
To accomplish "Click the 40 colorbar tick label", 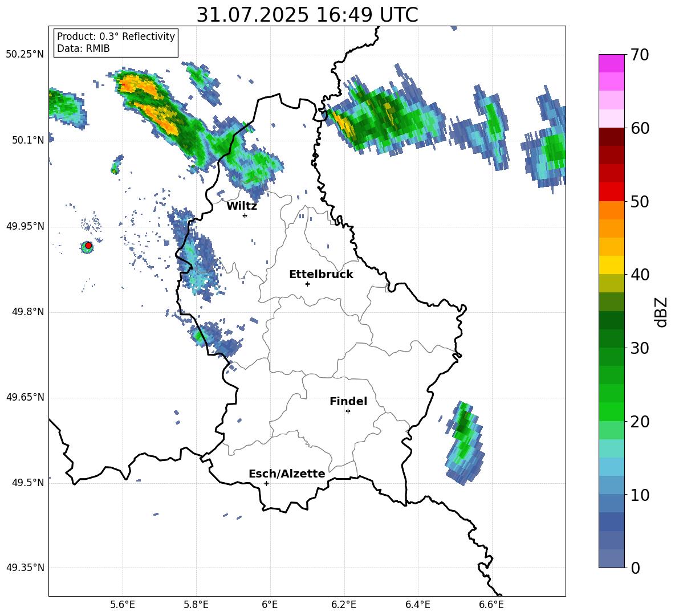I will (x=639, y=275).
